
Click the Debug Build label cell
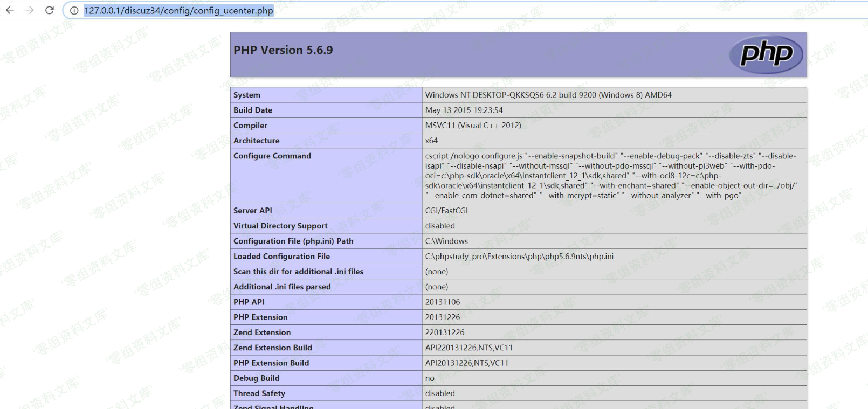coord(257,378)
